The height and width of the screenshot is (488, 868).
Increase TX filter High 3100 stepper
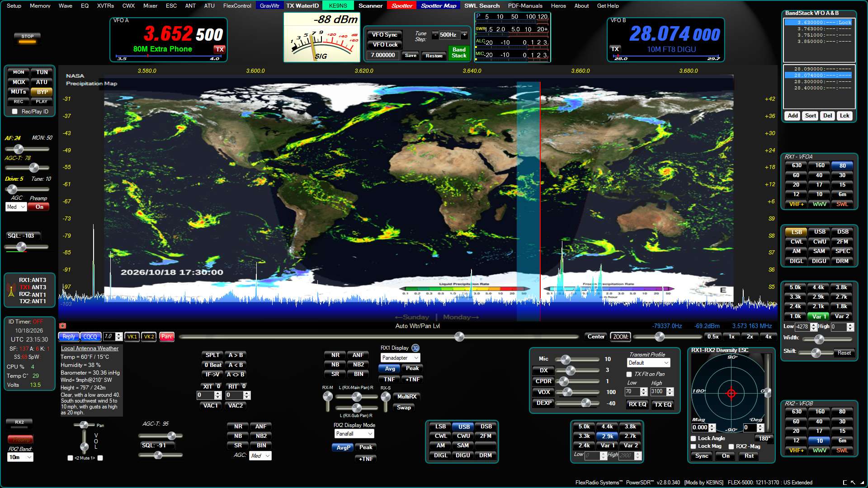[670, 389]
